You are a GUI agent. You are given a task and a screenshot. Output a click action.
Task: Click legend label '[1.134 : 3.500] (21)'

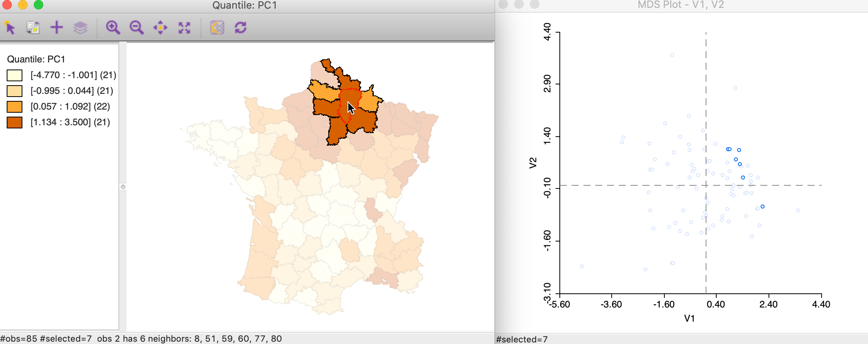[x=70, y=122]
